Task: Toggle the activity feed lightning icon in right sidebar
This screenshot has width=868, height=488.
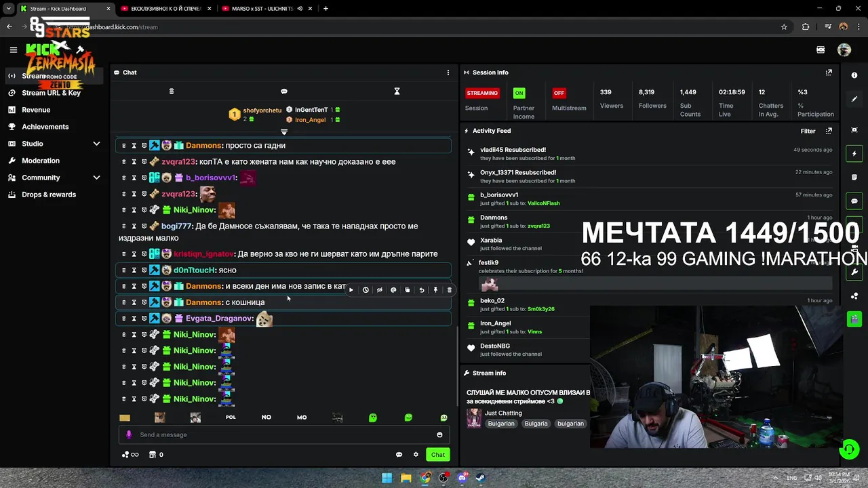Action: click(x=854, y=154)
